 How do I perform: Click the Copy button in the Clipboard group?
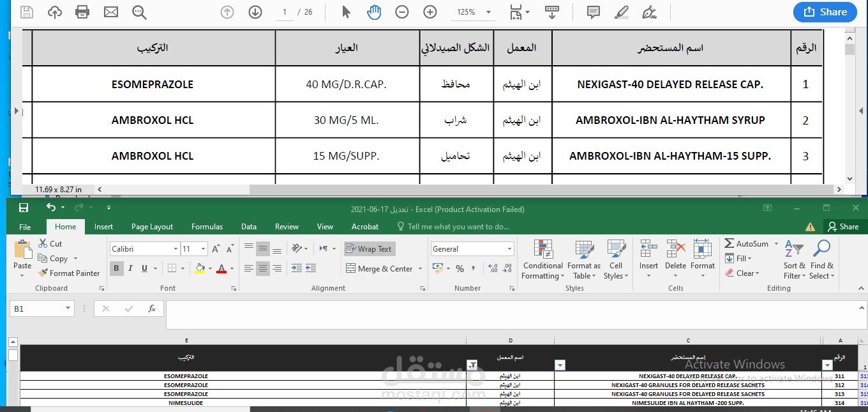54,259
